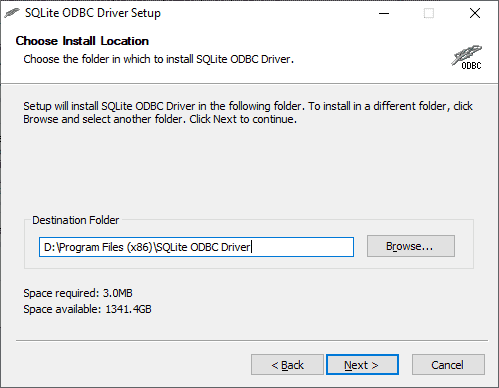Minimize the SQLite ODBC Driver Setup window
499x388 pixels.
384,13
